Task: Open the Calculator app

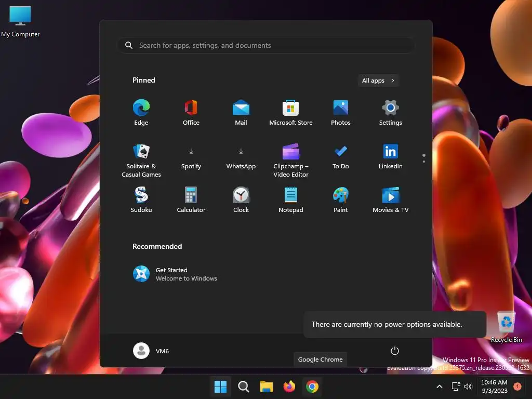Action: pyautogui.click(x=191, y=200)
